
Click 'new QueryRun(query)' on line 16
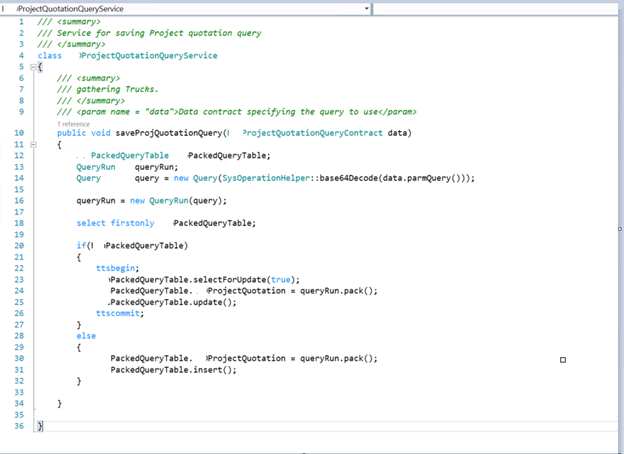click(178, 201)
